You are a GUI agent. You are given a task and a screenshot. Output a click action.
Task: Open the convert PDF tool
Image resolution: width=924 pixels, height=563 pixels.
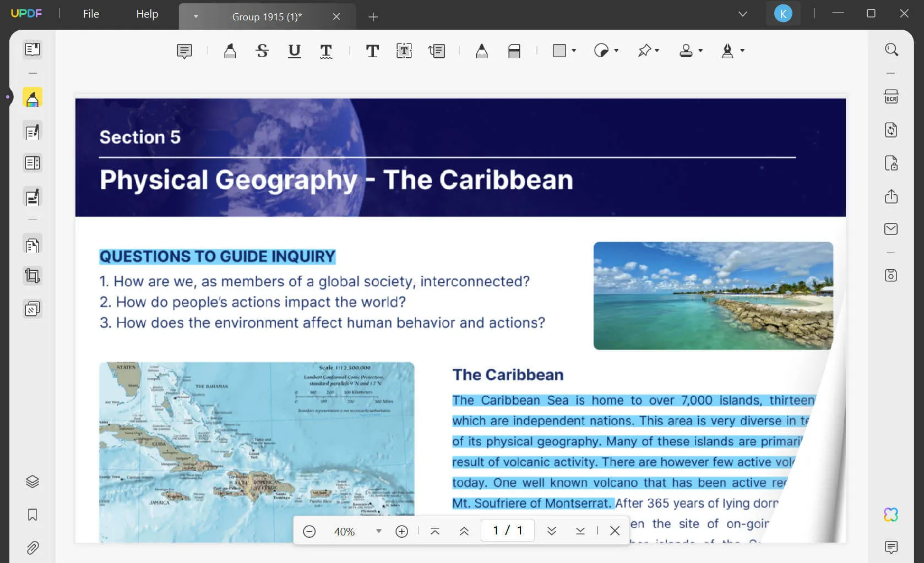pyautogui.click(x=891, y=130)
